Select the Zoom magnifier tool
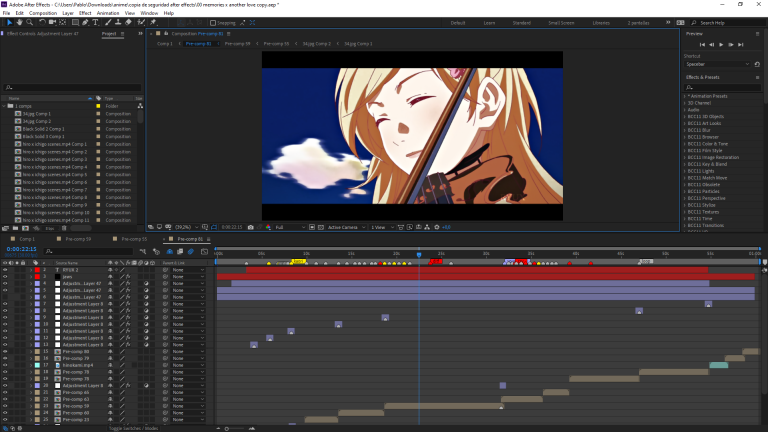The height and width of the screenshot is (432, 768). 29,23
